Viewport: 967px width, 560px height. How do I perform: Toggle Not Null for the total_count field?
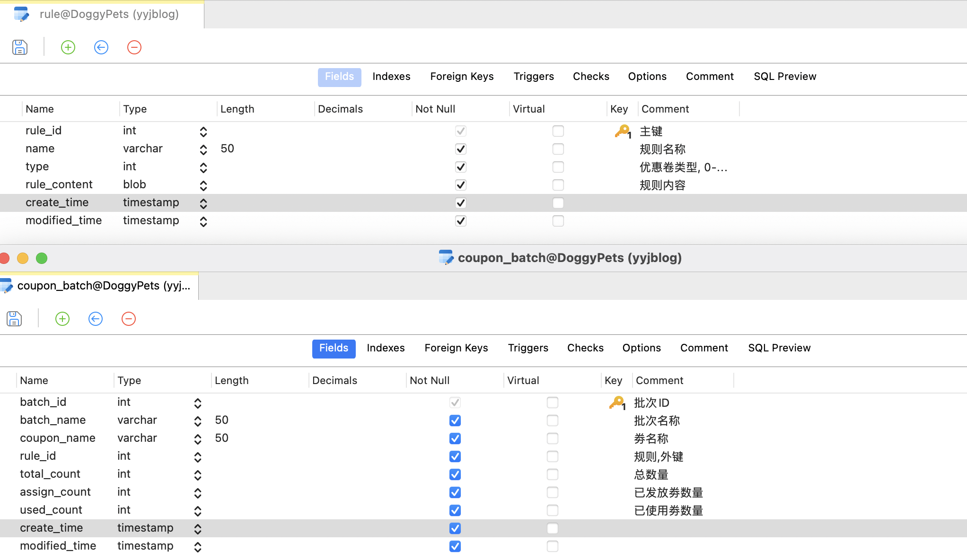point(455,474)
